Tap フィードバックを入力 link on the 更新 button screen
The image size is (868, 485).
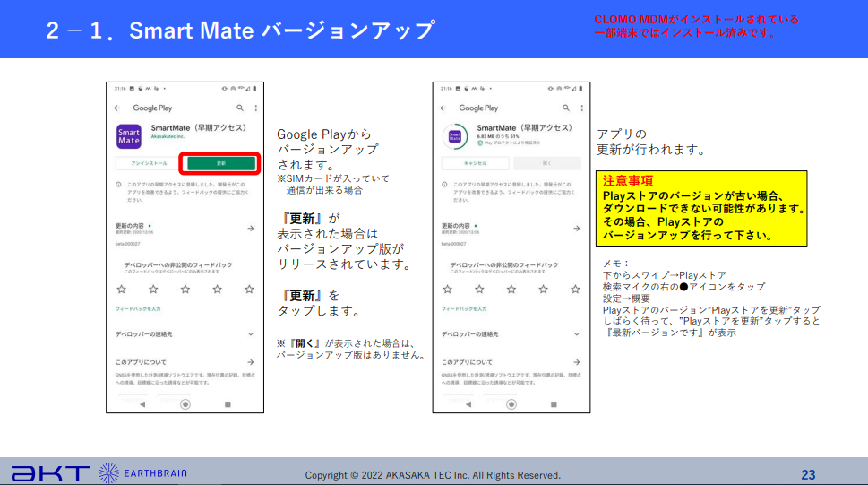pyautogui.click(x=138, y=309)
